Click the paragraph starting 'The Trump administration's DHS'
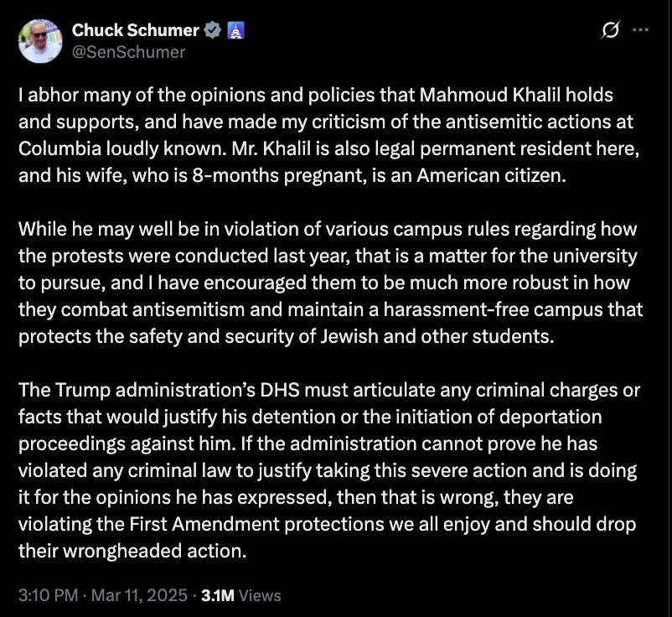 [329, 470]
